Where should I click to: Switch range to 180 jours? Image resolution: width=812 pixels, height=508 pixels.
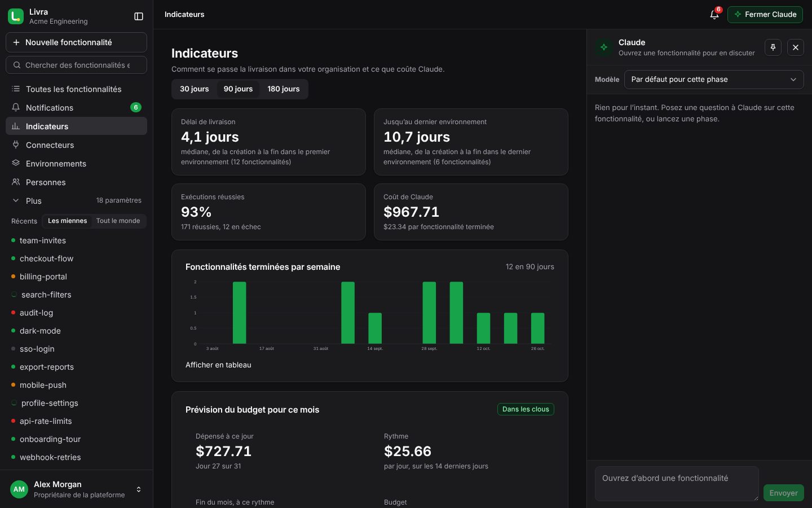[x=284, y=89]
